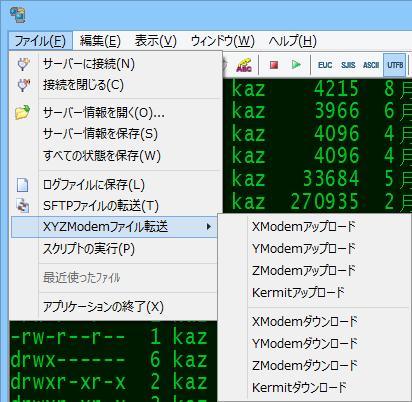Click terminal value 270935
The height and width of the screenshot is (402, 412).
(x=325, y=201)
